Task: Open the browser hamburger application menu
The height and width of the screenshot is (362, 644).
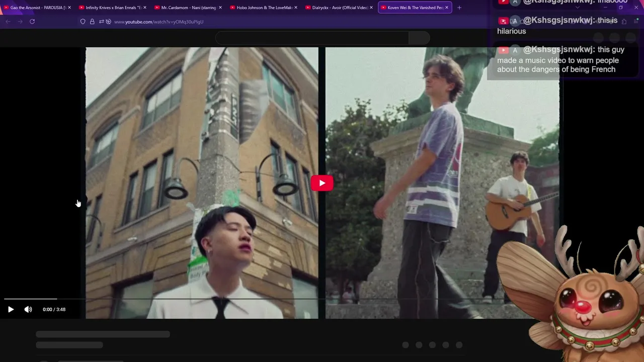Action: 636,22
